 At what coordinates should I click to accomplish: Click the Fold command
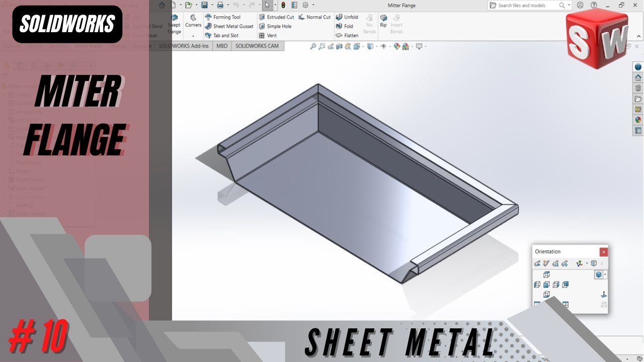click(x=344, y=26)
